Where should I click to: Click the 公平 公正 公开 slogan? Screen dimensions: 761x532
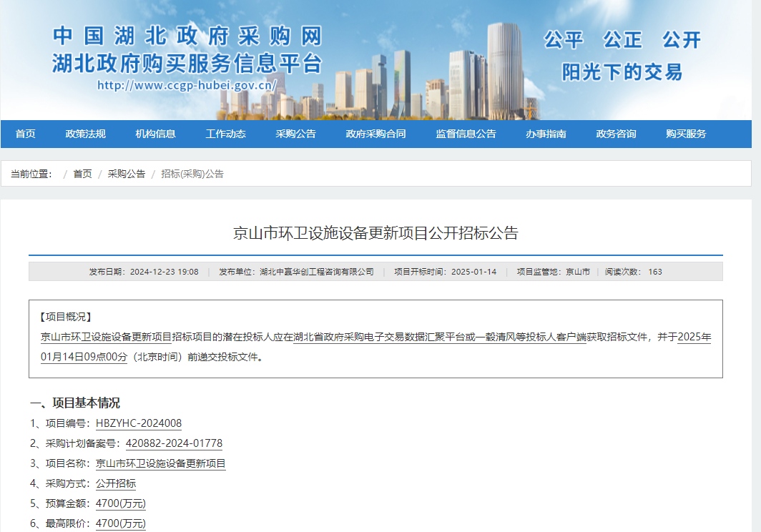(622, 40)
